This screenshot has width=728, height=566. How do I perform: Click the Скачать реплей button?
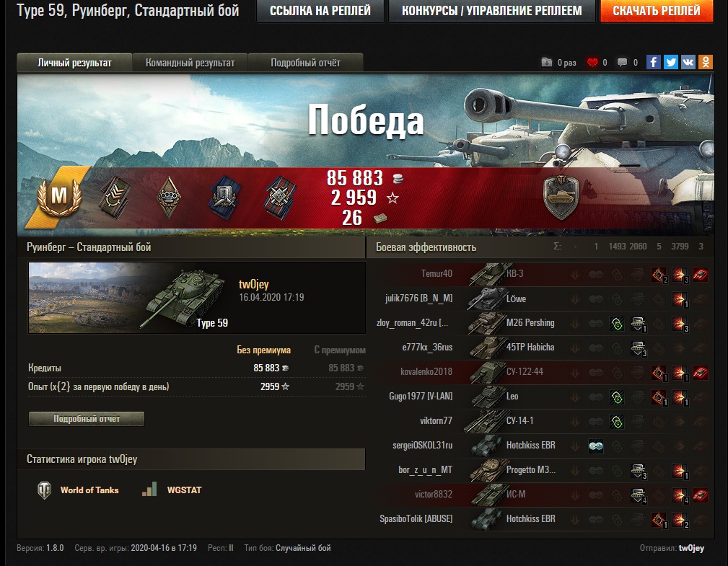point(657,11)
